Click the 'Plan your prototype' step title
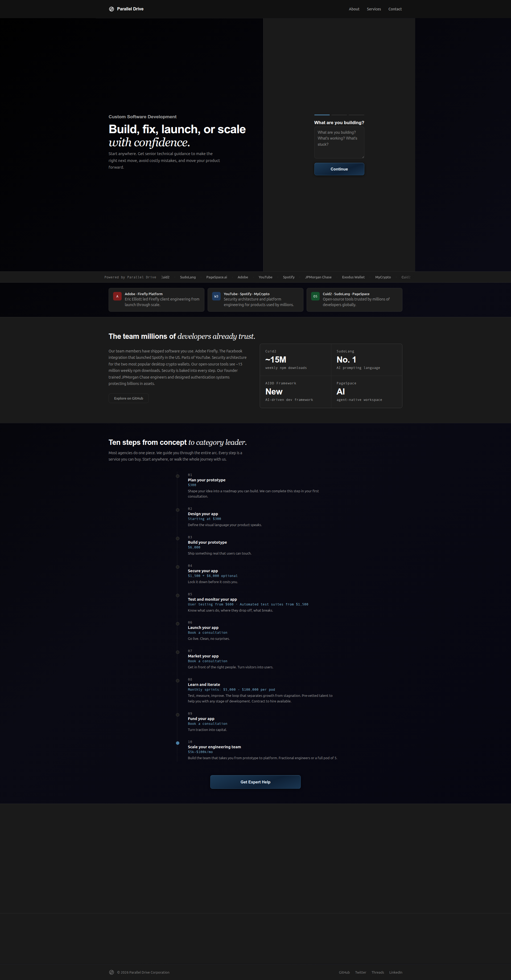The image size is (511, 980). tap(207, 480)
